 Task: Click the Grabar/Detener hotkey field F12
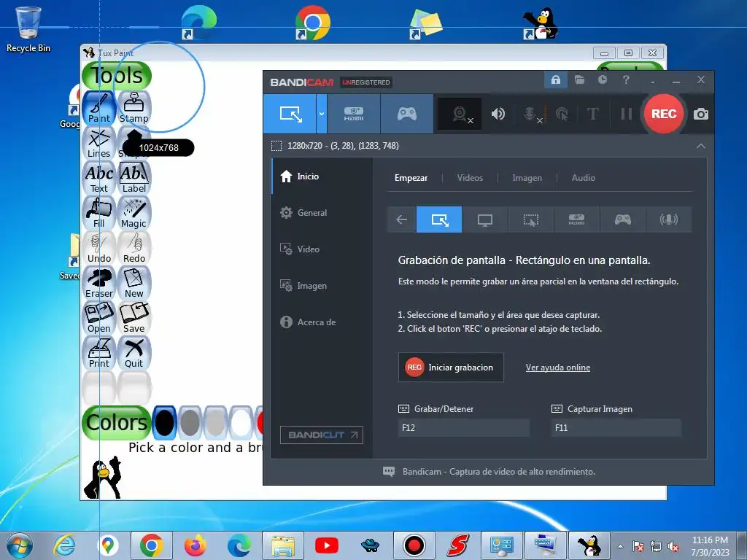(463, 427)
